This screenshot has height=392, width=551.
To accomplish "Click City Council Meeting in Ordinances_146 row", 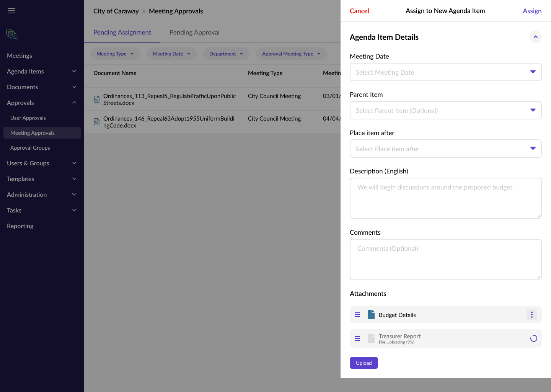I will pyautogui.click(x=274, y=118).
